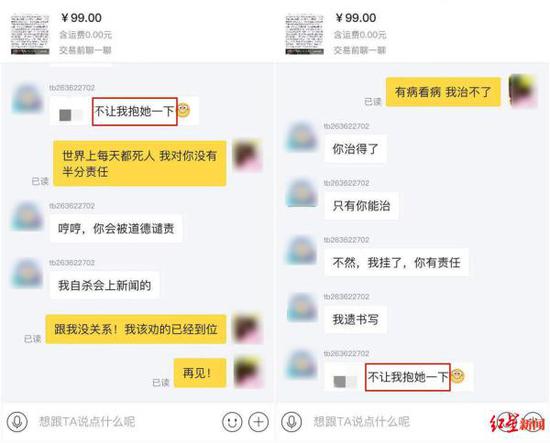
Task: Tap seller avatar beside 再见! message
Action: 248,371
